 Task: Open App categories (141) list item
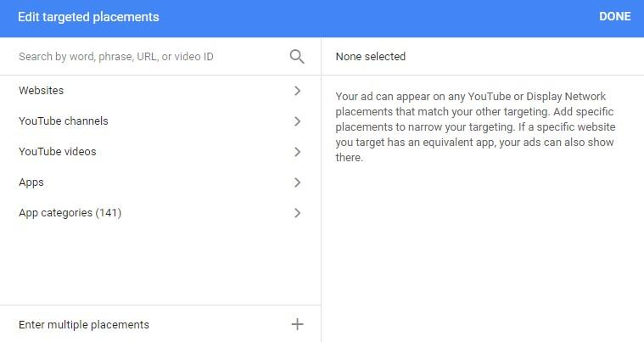pos(160,213)
